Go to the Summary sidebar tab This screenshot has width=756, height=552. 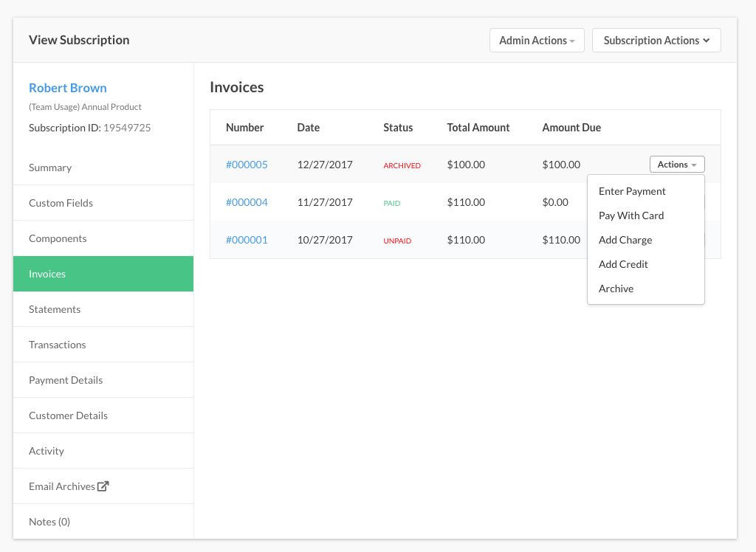(103, 168)
